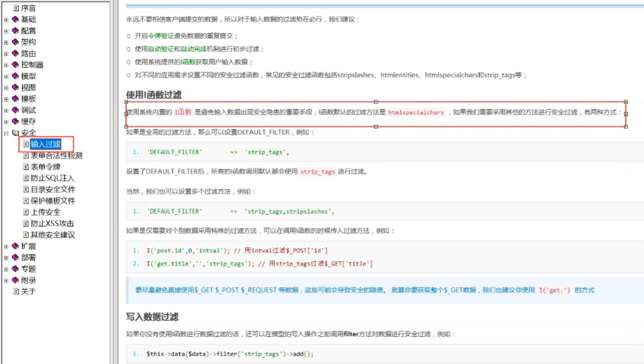
Task: Click the book icon next to 路由
Action: 15,53
